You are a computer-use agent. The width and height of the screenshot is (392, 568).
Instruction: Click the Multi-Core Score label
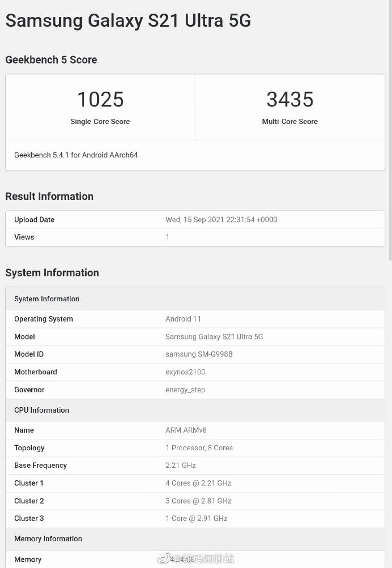(290, 121)
